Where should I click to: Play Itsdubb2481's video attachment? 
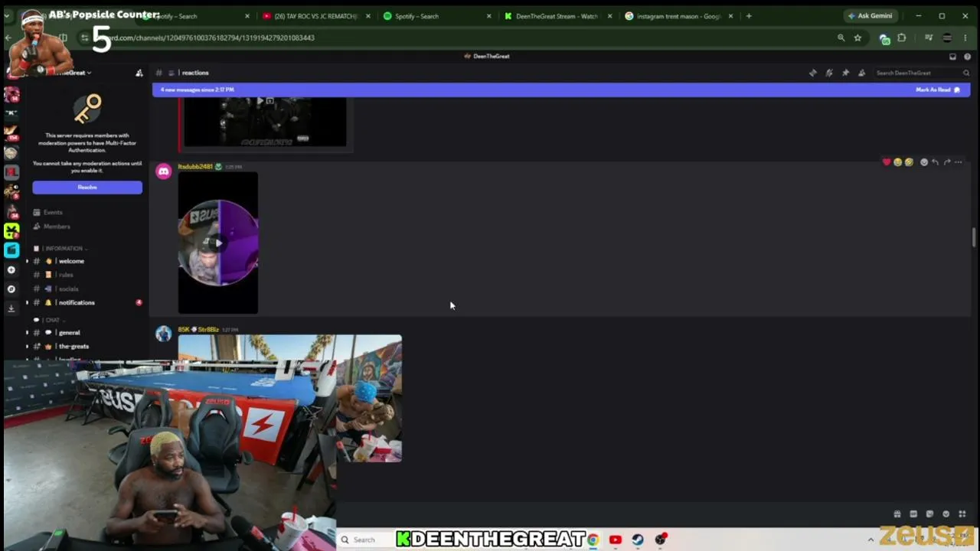click(x=218, y=243)
